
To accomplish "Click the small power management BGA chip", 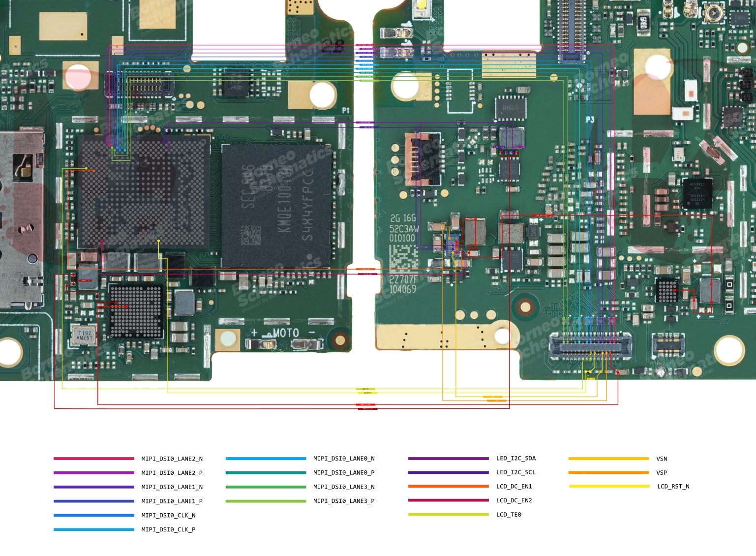I will click(136, 311).
